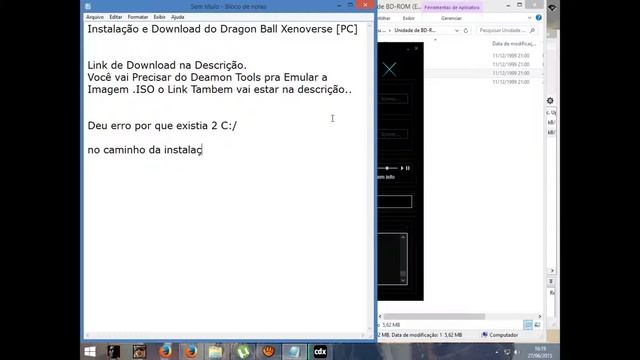This screenshot has height=360, width=640.
Task: Click Computador in Explorer status bar
Action: click(x=500, y=335)
